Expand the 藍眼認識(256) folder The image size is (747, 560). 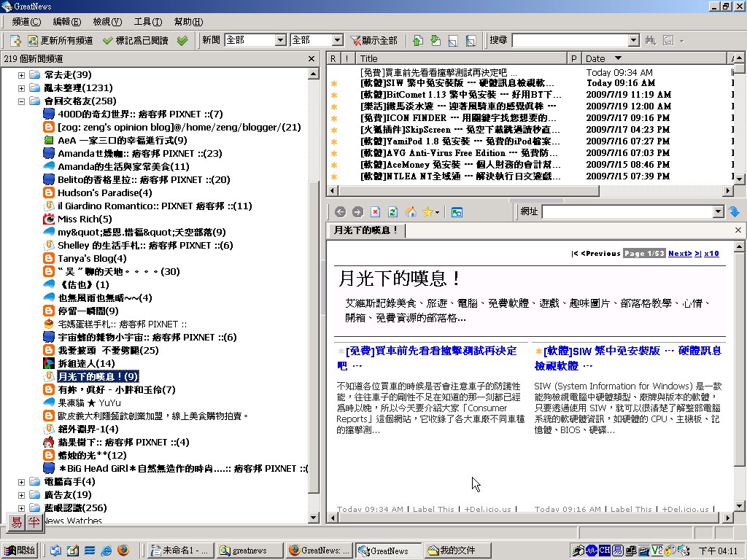[21, 508]
